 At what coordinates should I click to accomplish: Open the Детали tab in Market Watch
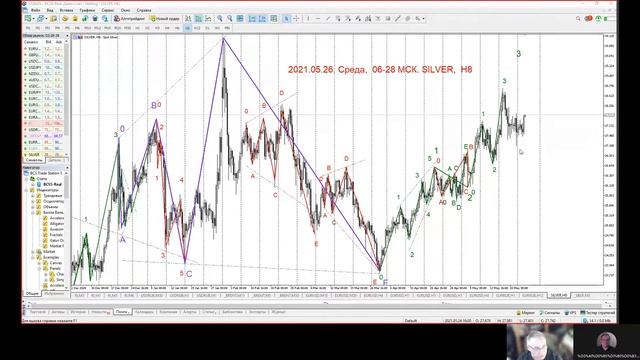(54, 160)
